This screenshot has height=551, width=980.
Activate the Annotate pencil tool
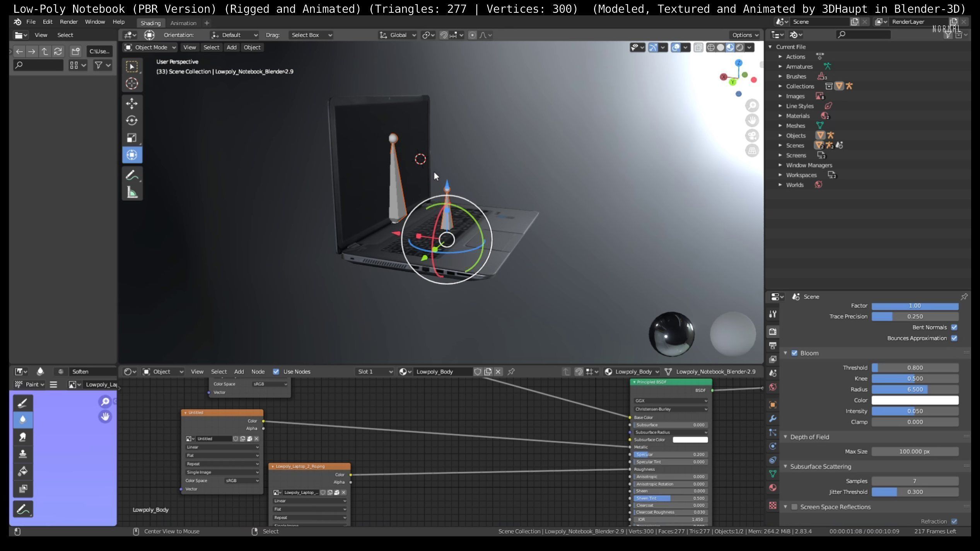click(131, 175)
